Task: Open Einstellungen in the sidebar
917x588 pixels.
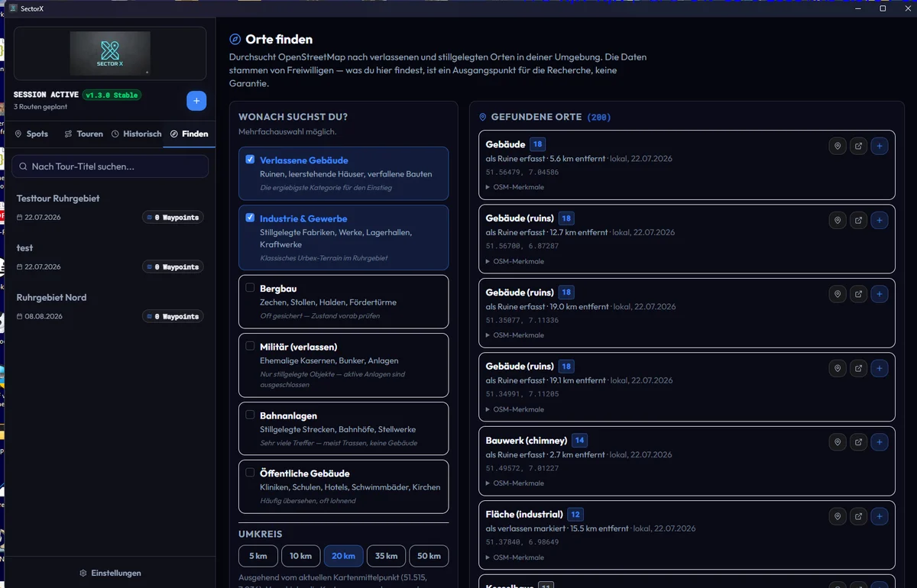Action: (x=110, y=573)
